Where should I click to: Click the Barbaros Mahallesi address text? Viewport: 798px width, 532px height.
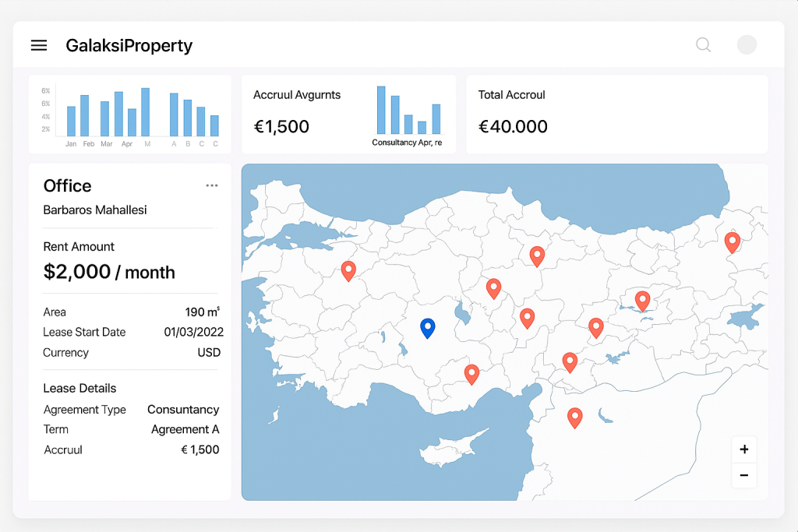coord(95,210)
